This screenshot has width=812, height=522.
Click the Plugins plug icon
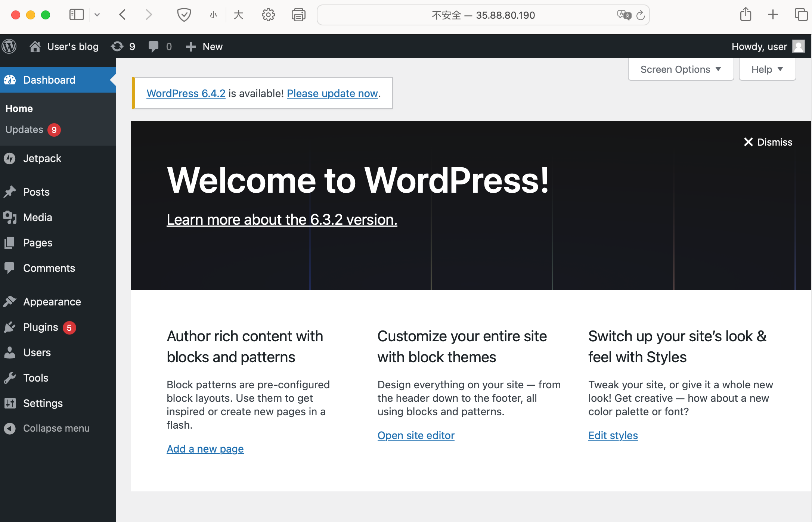[10, 327]
